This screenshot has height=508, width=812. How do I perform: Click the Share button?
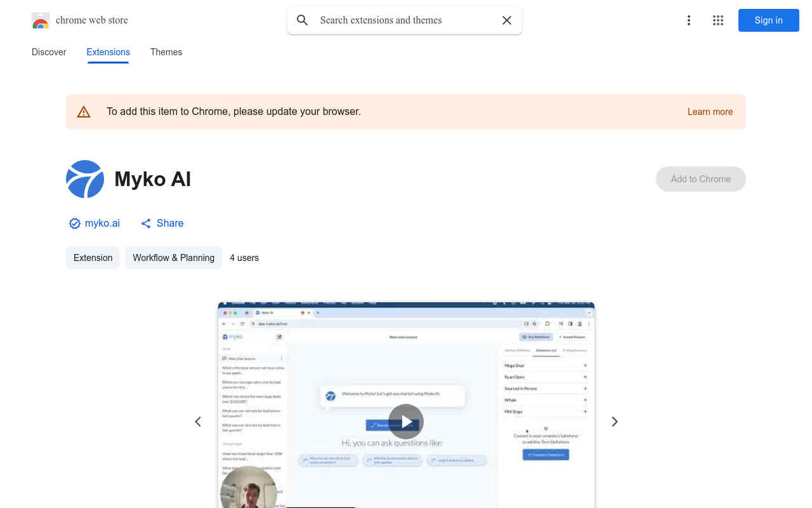[x=162, y=224]
